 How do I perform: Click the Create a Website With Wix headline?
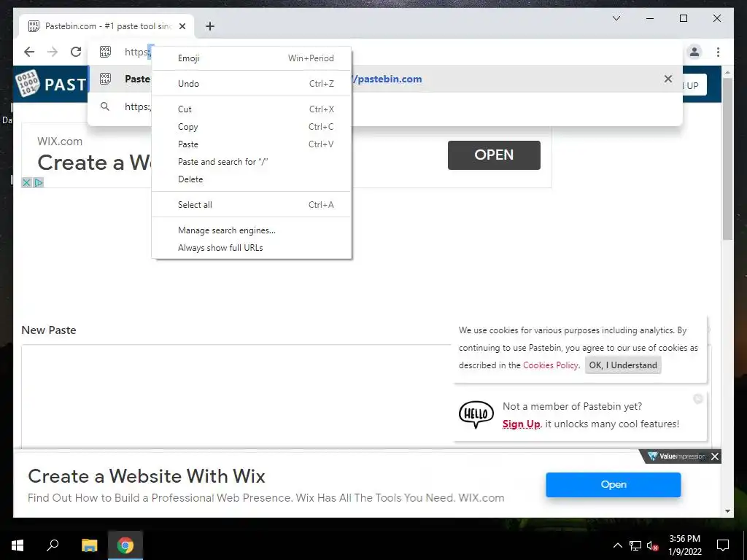click(x=147, y=476)
